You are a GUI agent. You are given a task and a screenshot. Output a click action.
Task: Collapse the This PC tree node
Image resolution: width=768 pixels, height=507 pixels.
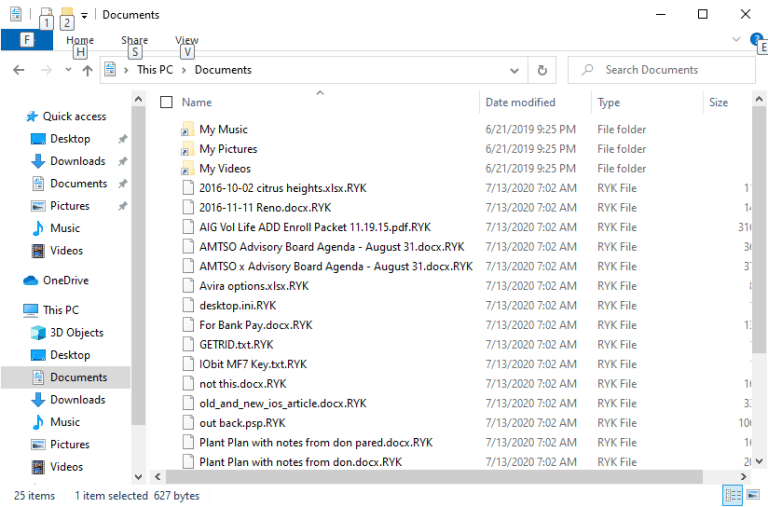tap(14, 310)
